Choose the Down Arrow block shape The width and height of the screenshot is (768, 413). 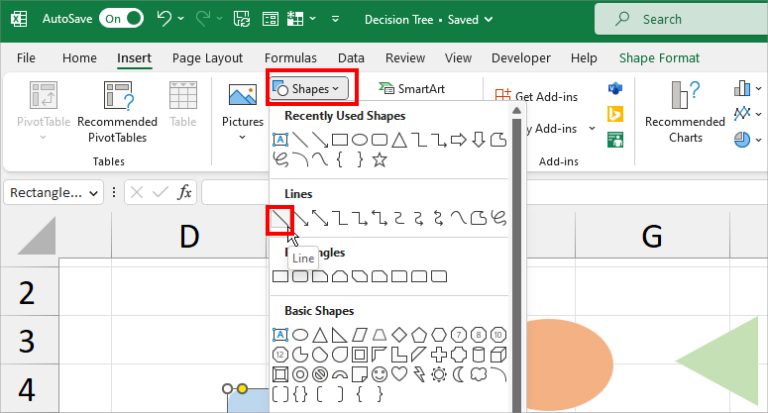point(479,140)
